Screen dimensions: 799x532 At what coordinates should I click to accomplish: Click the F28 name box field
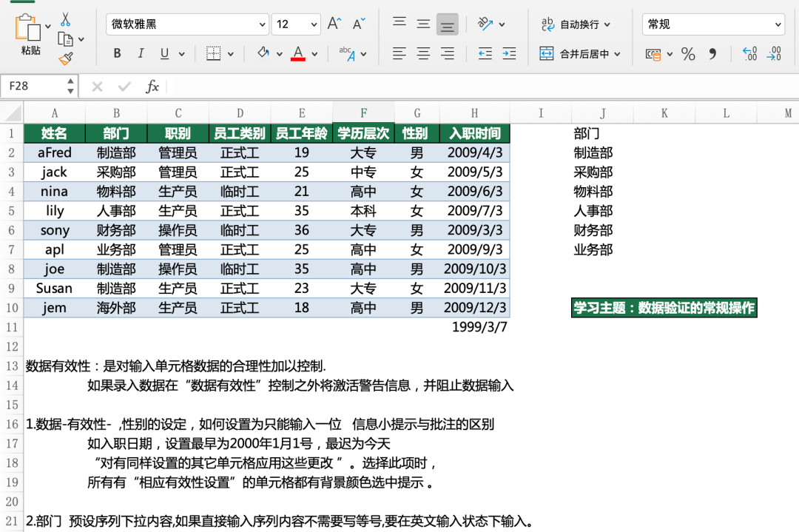tap(33, 86)
